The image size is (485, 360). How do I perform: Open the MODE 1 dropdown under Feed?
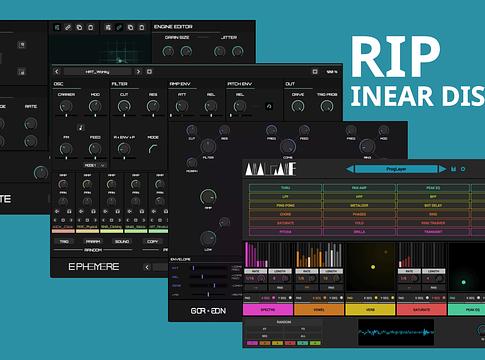(95, 165)
